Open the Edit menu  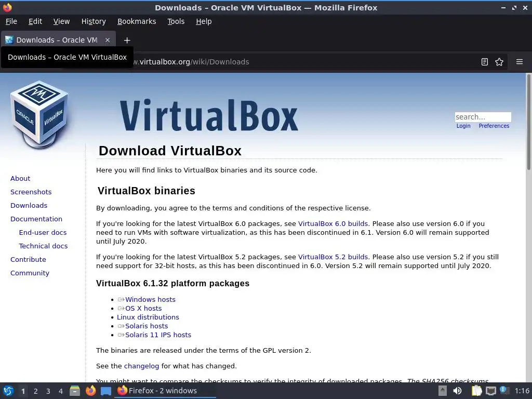pyautogui.click(x=35, y=21)
